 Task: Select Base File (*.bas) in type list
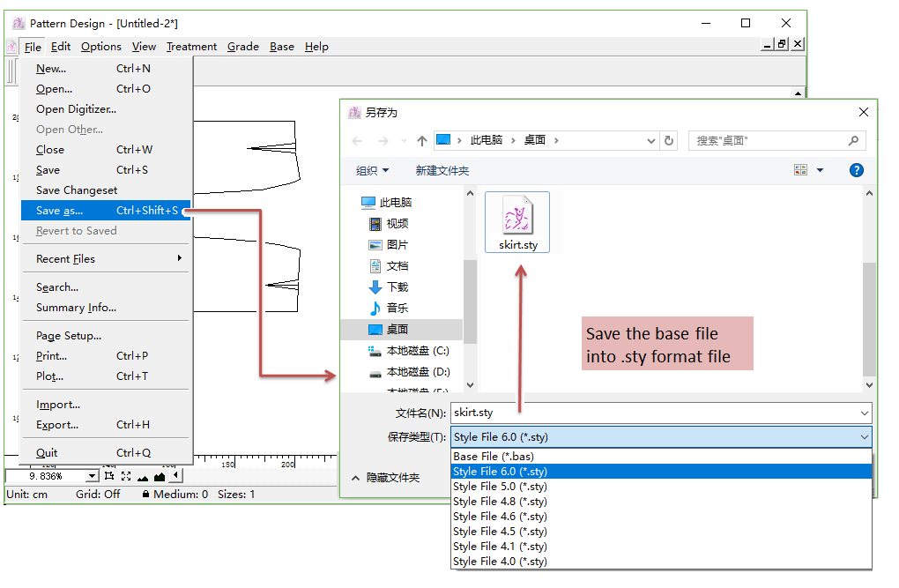(x=493, y=457)
